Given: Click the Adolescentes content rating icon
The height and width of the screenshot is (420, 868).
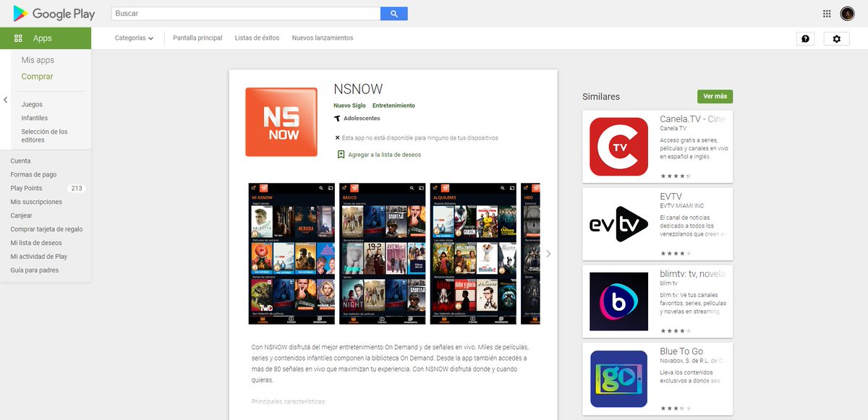Looking at the screenshot, I should 337,119.
